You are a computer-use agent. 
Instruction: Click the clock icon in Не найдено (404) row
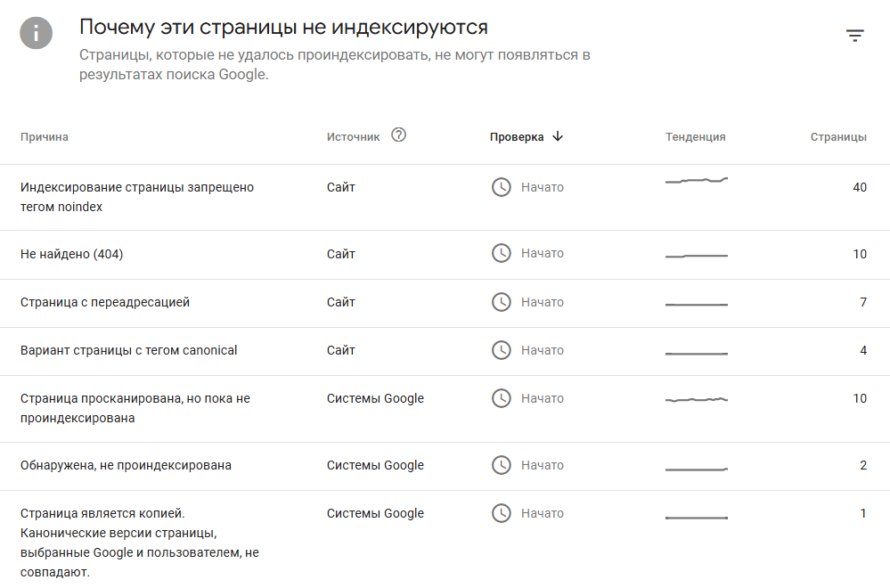[x=502, y=254]
